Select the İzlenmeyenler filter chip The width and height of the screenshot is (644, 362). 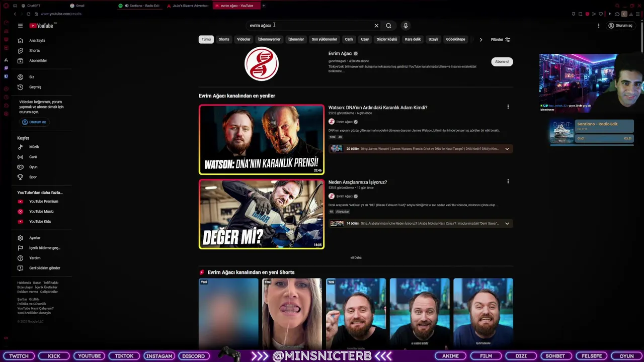pos(269,39)
